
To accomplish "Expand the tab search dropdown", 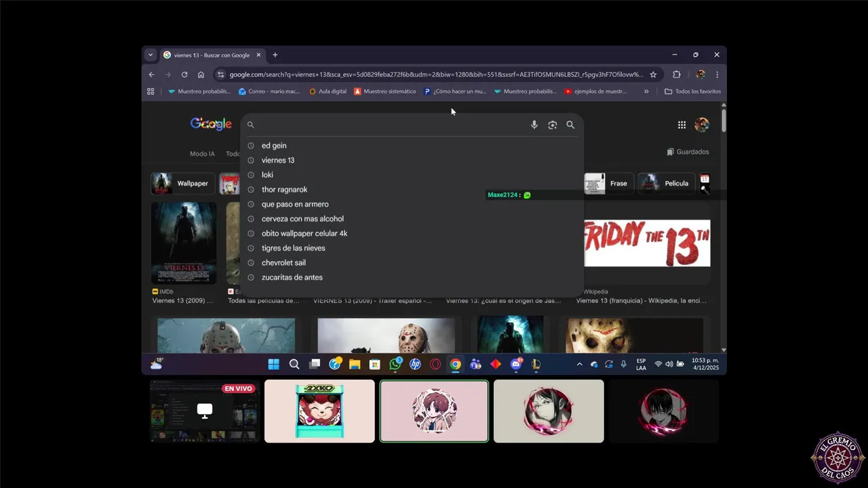I will (151, 55).
